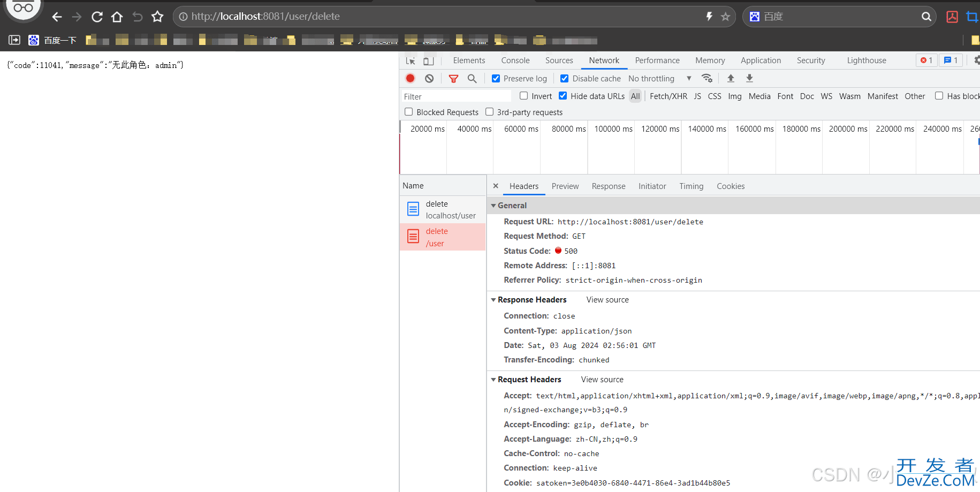The height and width of the screenshot is (492, 980).
Task: Open the Application panel
Action: (761, 60)
